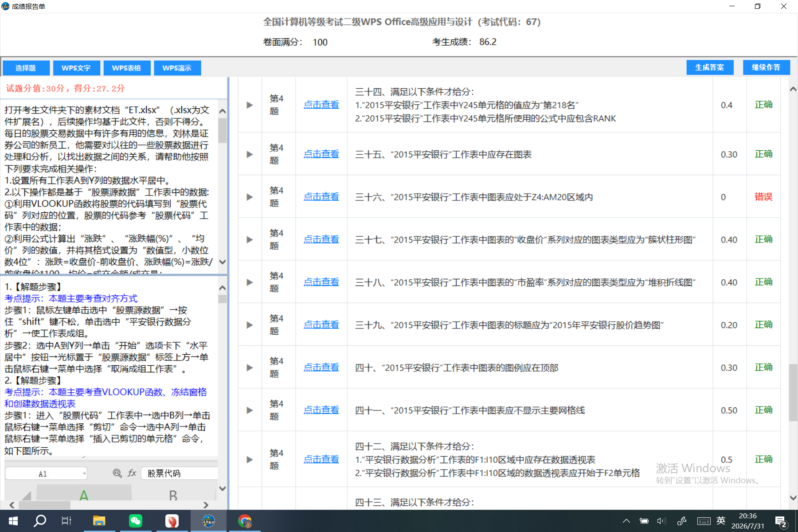Expand the 三十六 row triangle
Screen dimensions: 798x532
tap(250, 197)
